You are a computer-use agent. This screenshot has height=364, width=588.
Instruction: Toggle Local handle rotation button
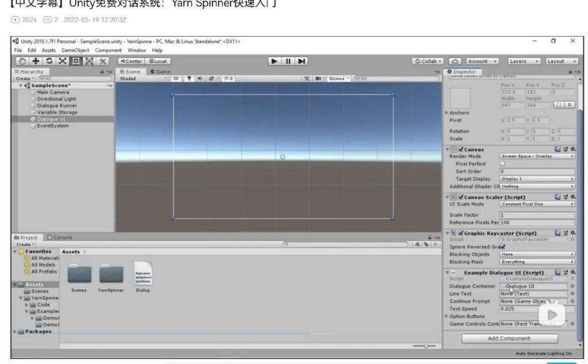[158, 61]
